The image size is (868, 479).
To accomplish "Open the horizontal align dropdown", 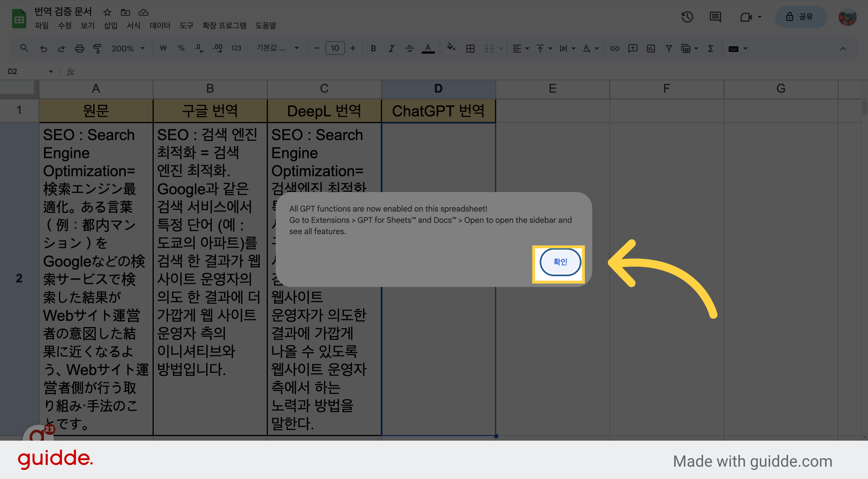I will pyautogui.click(x=520, y=49).
